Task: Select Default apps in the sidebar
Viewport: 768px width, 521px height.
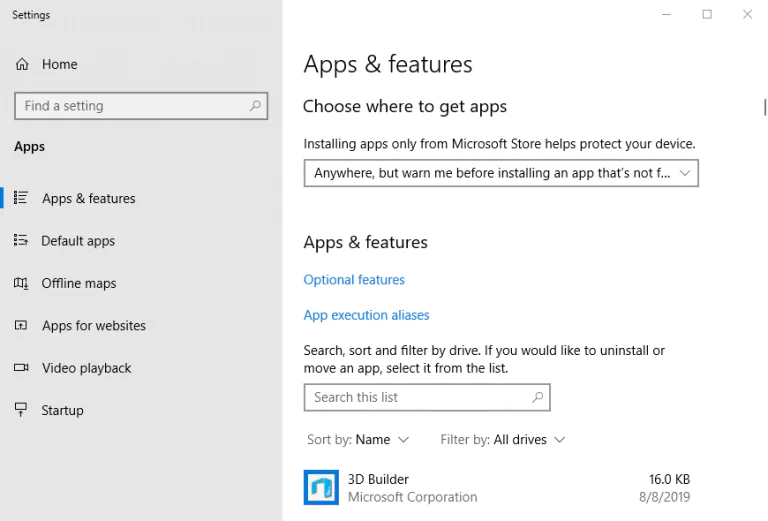Action: tap(78, 241)
